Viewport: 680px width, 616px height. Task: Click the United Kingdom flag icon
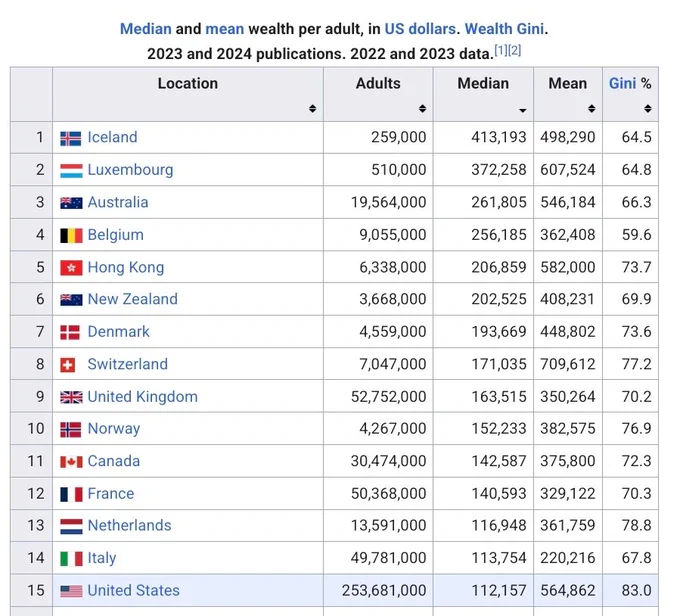coord(71,397)
